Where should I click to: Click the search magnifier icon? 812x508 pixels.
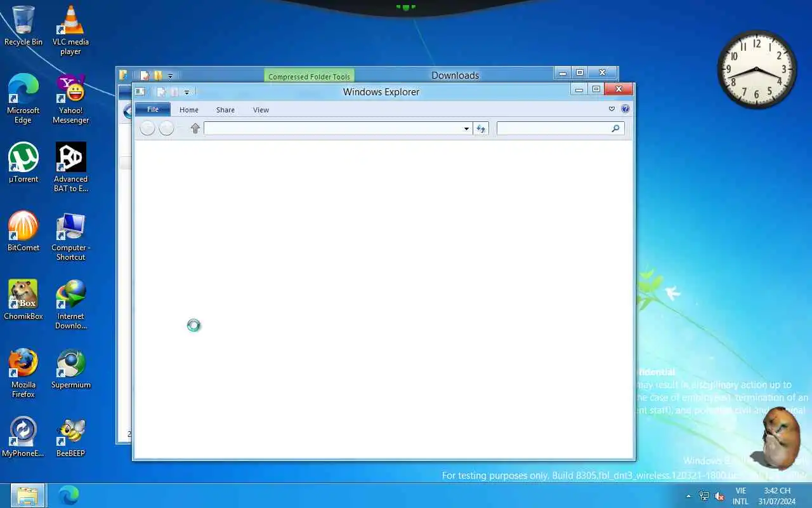tap(615, 128)
